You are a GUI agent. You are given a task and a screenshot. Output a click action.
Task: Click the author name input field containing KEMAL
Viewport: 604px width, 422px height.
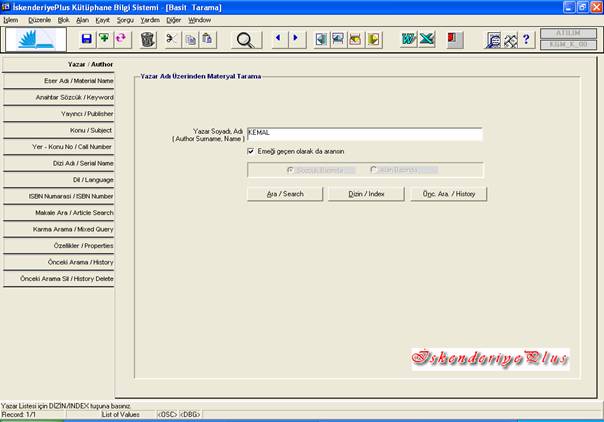(364, 134)
